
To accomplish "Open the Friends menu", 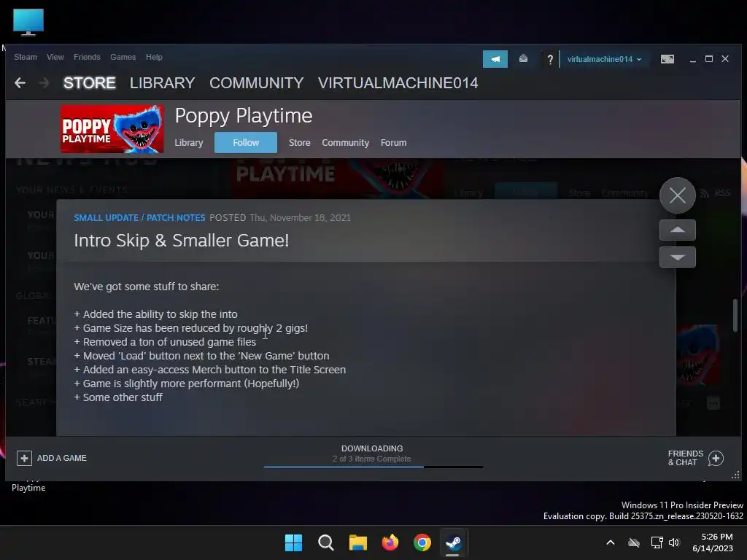I will (x=87, y=57).
